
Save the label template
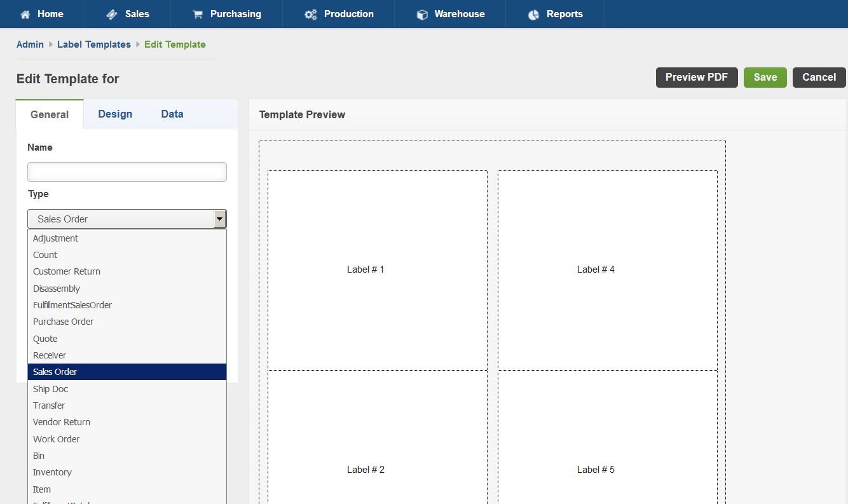pos(765,78)
